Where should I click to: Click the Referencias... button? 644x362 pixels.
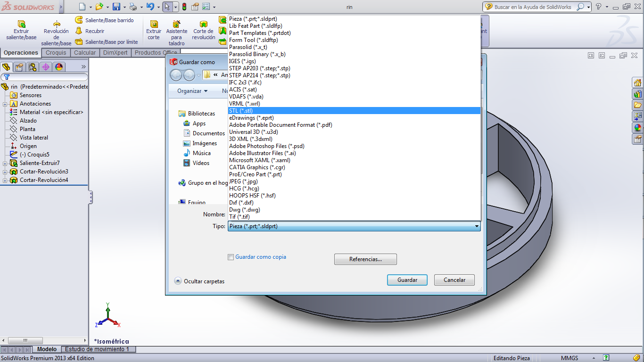(365, 259)
